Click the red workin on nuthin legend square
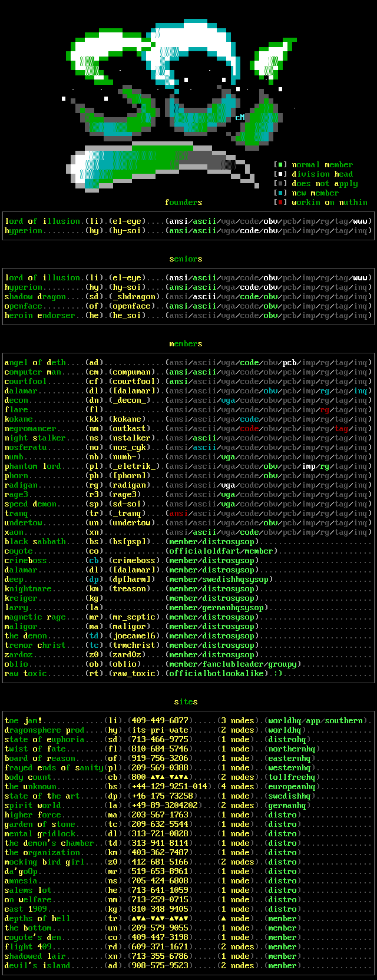 click(282, 203)
